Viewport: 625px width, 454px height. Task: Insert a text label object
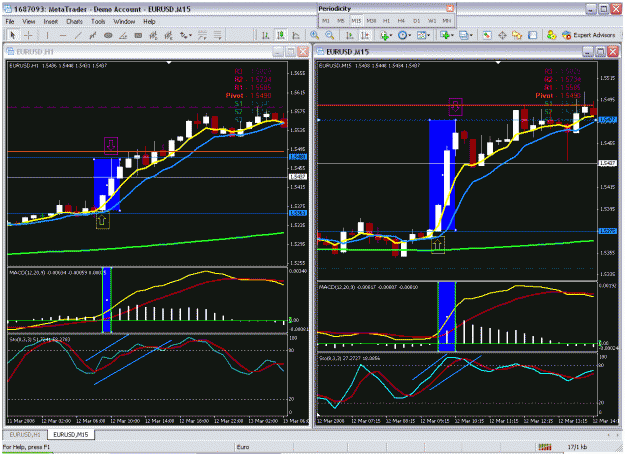[138, 35]
